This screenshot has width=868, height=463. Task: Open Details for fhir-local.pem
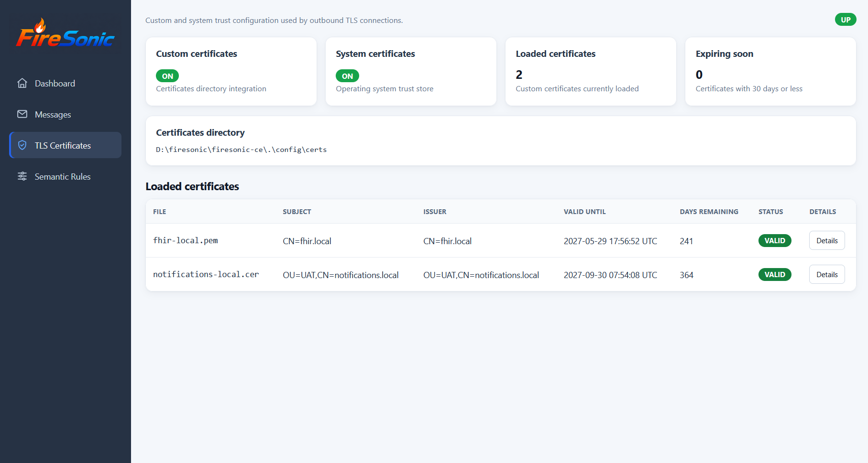point(827,241)
